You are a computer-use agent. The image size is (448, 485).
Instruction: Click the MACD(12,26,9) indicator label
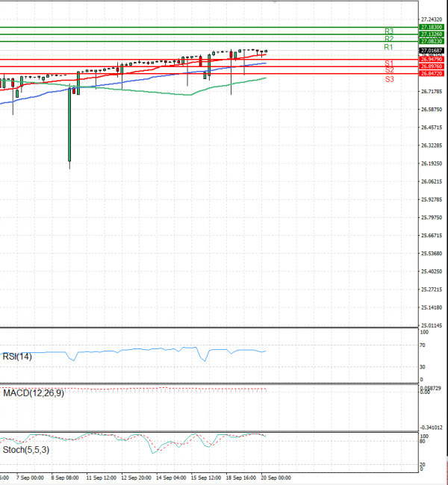[33, 393]
